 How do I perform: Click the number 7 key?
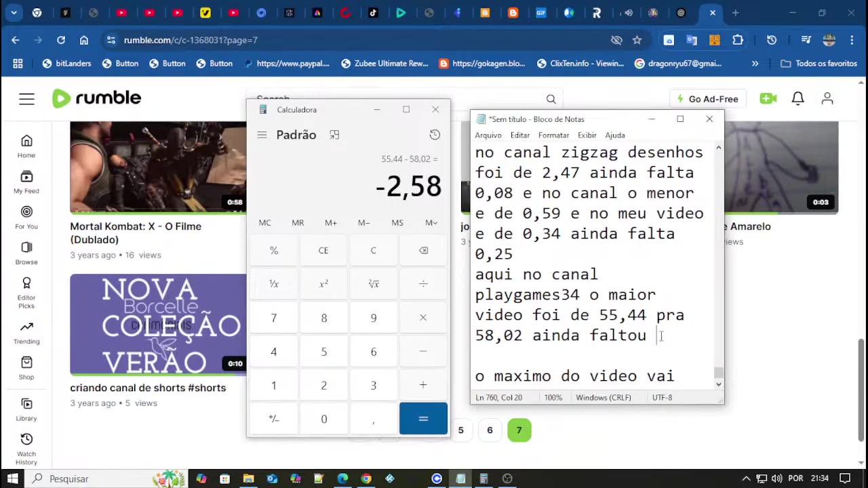pyautogui.click(x=274, y=318)
